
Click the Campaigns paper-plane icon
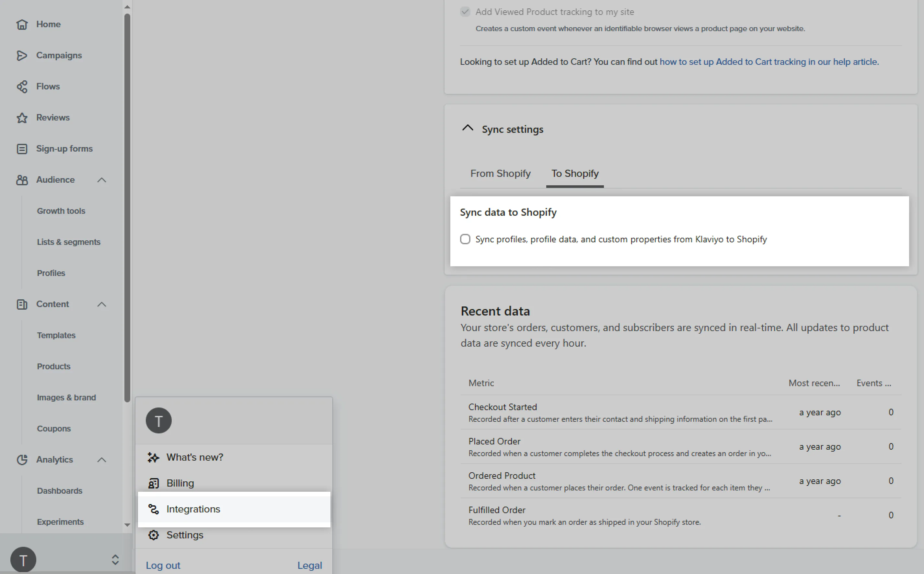coord(22,55)
